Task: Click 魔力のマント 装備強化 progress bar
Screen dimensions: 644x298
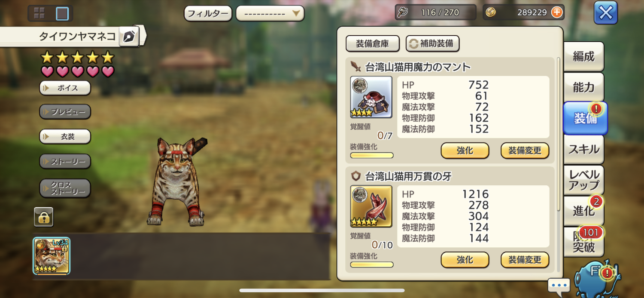Action: 372,155
